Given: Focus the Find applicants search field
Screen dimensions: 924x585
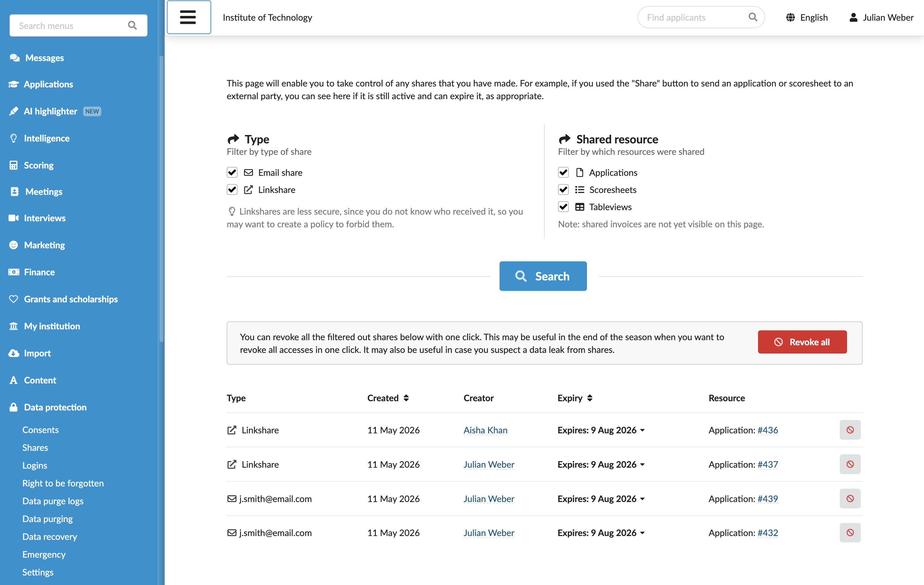Looking at the screenshot, I should click(701, 17).
